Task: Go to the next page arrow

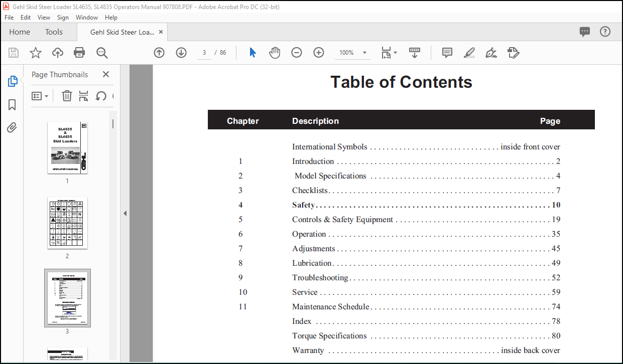Action: 181,53
